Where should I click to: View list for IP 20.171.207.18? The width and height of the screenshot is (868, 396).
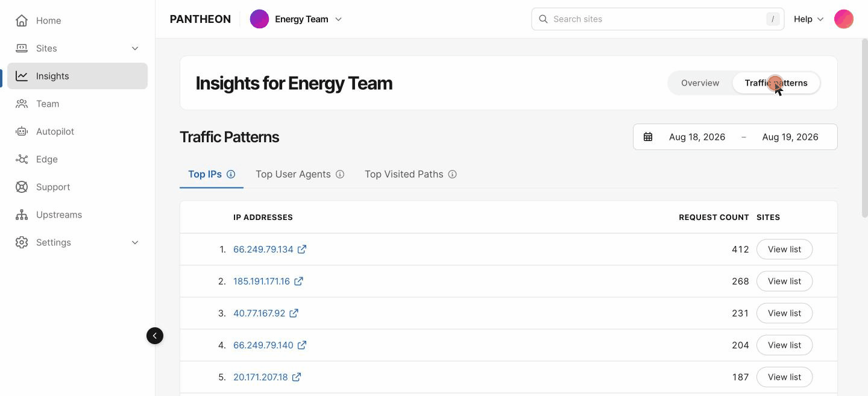point(784,377)
